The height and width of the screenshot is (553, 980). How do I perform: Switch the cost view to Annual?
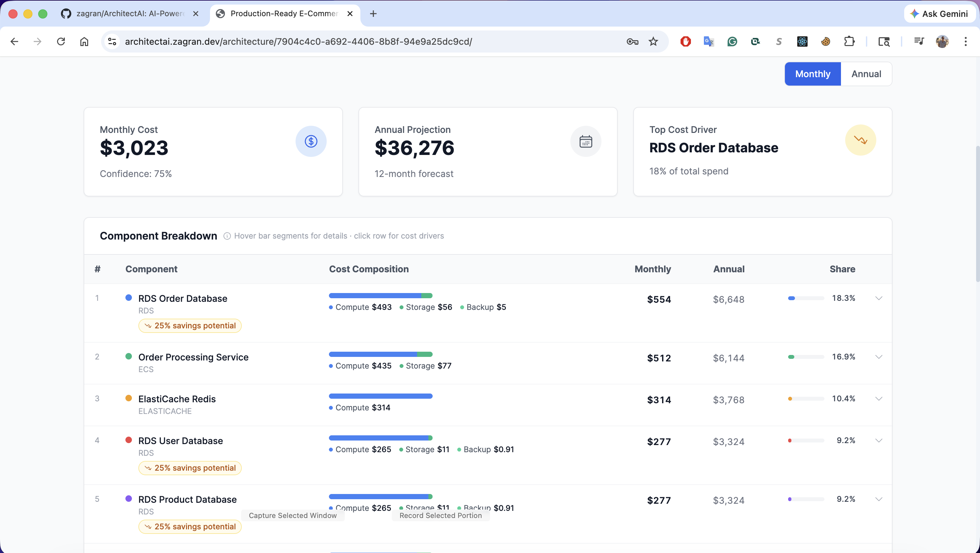866,74
